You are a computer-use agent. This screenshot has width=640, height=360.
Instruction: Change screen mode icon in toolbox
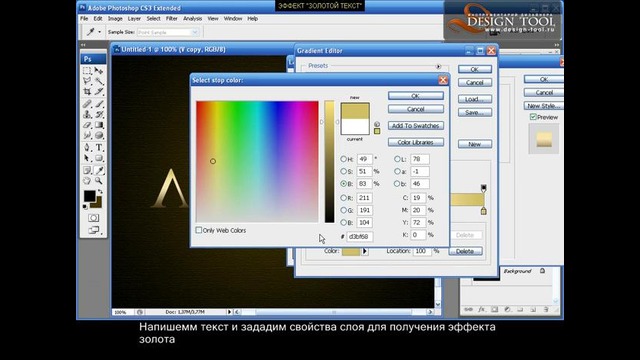point(93,230)
